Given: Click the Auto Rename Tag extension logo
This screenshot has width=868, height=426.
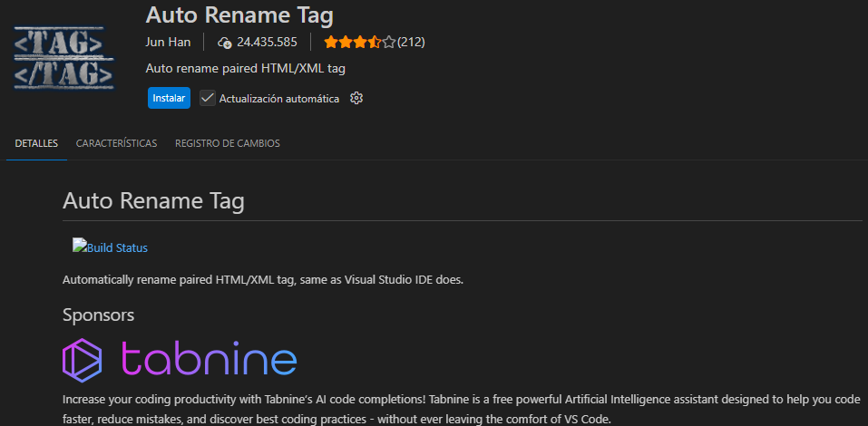Looking at the screenshot, I should click(x=63, y=56).
